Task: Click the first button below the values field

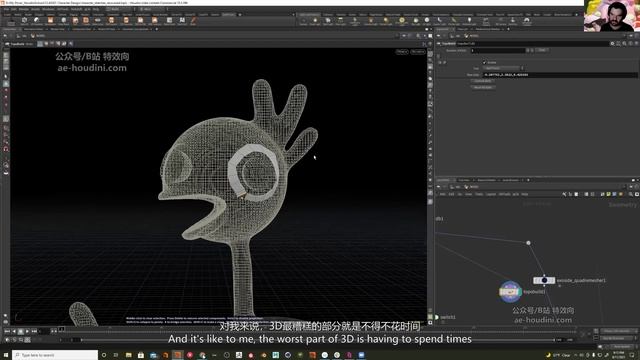Action: pyautogui.click(x=483, y=81)
